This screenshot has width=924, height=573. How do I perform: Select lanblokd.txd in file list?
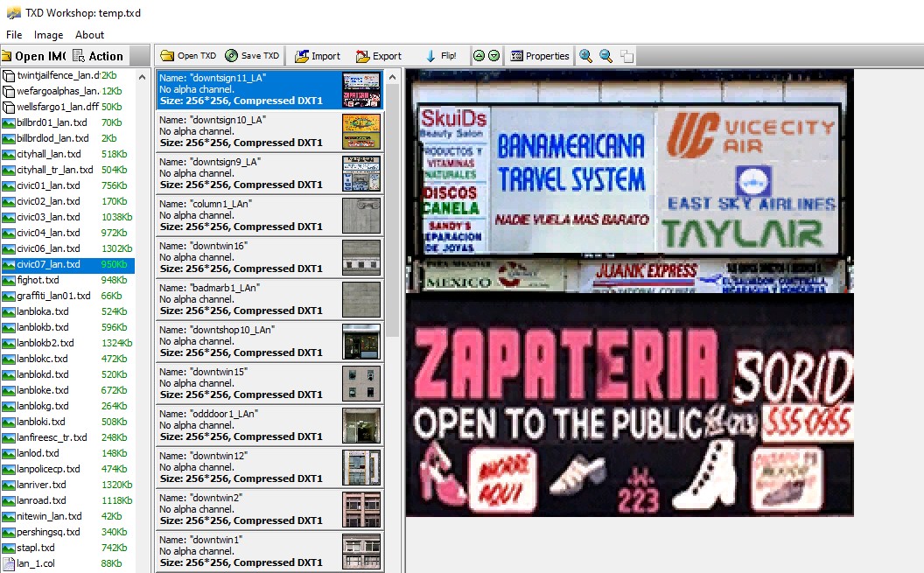(x=67, y=374)
